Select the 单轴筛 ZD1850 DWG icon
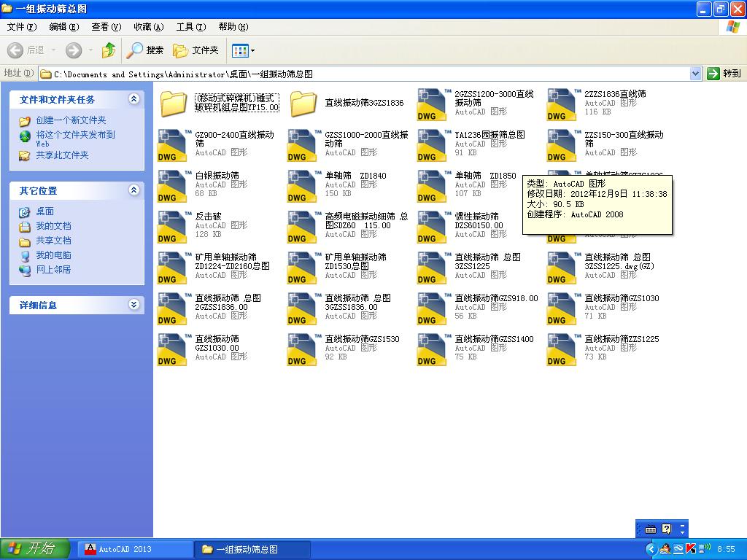Viewport: 747px width, 560px height. click(433, 185)
